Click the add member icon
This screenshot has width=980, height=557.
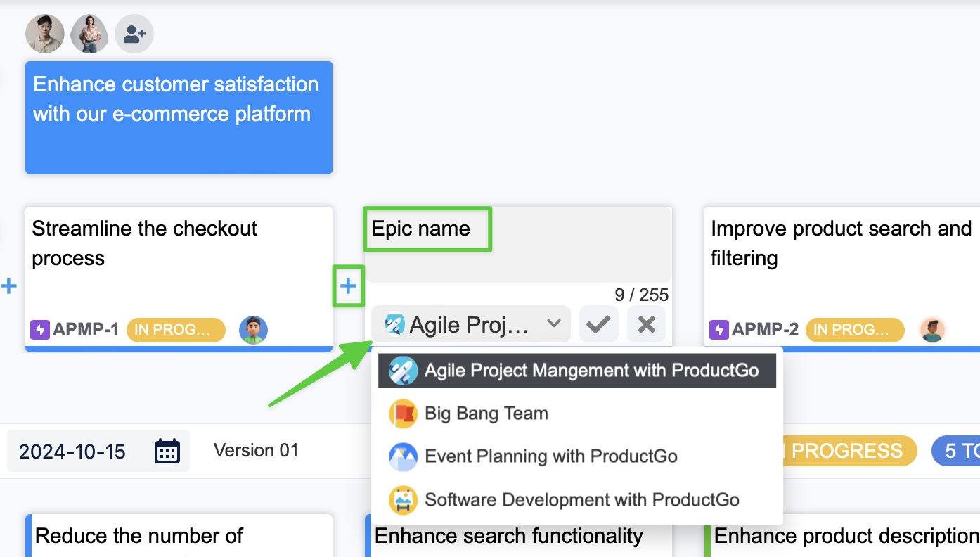pos(134,34)
